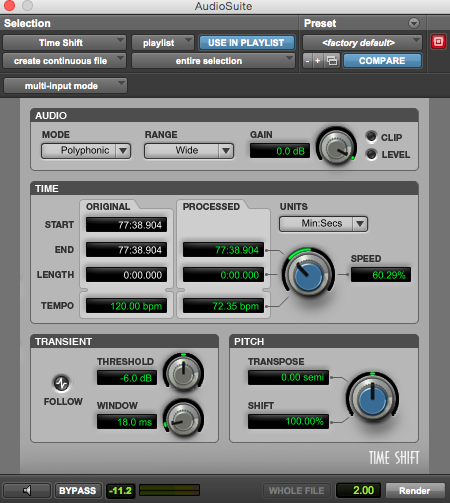450x503 pixels.
Task: Click the Processed End time field
Action: click(223, 250)
